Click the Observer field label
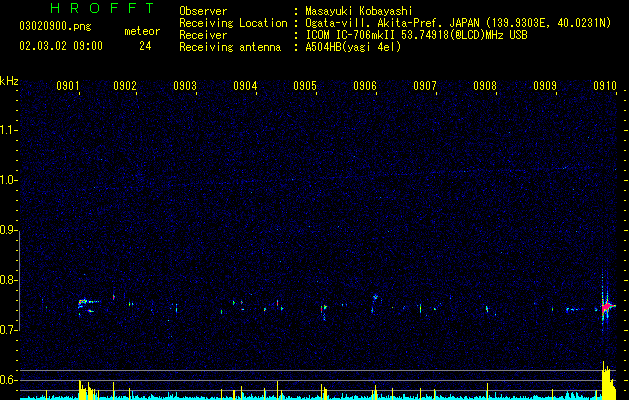Screen dimensions: 629x400 (x=203, y=11)
